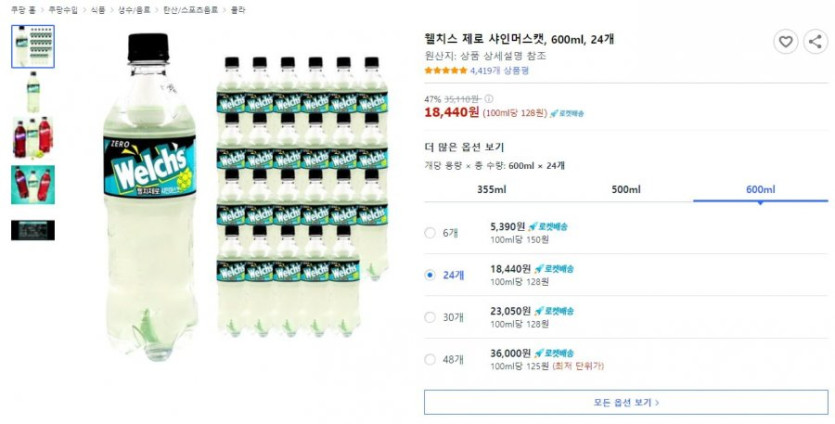Viewport: 835px width, 424px height.
Task: Open the 탄산/스포츠음료 breadcrumb link
Action: pyautogui.click(x=185, y=9)
